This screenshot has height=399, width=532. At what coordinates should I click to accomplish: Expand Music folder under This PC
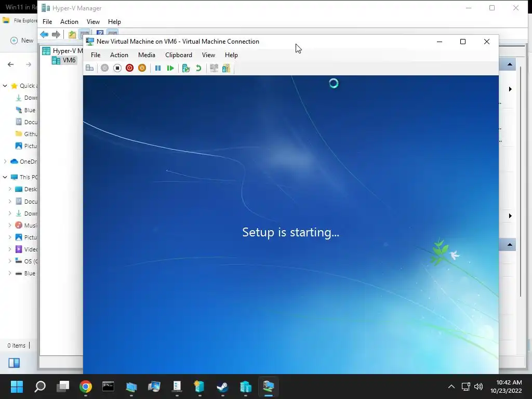(10, 225)
